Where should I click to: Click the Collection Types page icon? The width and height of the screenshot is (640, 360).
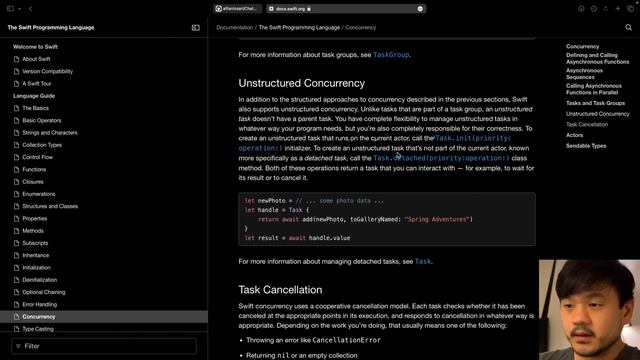[x=16, y=145]
